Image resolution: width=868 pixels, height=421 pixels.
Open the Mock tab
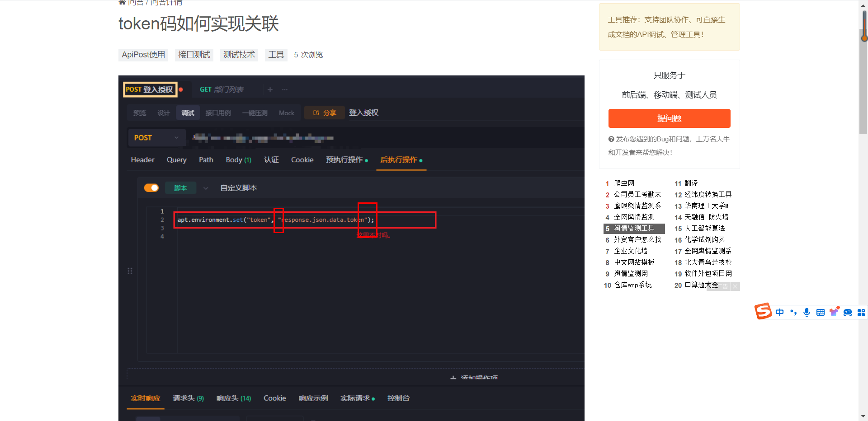coord(287,113)
